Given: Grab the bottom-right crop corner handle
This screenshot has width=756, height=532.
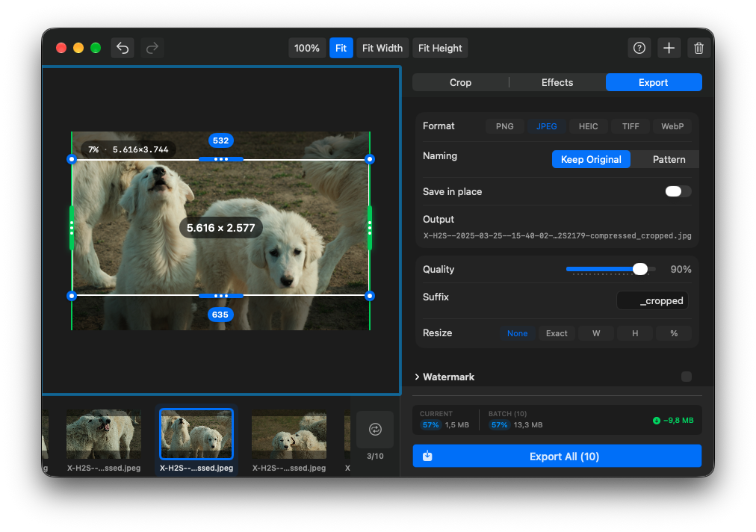Looking at the screenshot, I should click(370, 296).
